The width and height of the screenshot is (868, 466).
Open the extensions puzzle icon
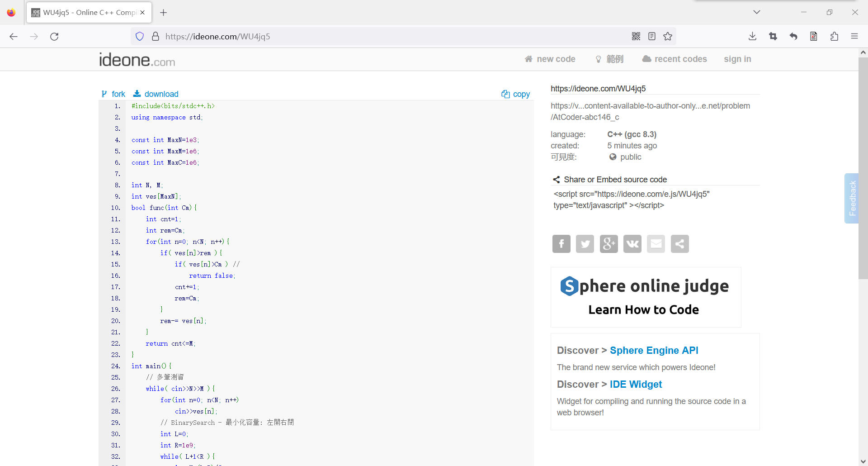834,37
